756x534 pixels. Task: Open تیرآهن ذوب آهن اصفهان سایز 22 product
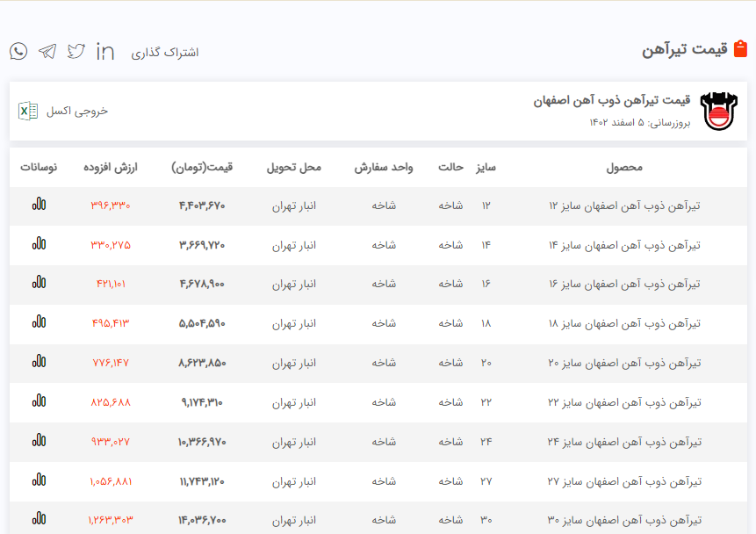pyautogui.click(x=624, y=402)
